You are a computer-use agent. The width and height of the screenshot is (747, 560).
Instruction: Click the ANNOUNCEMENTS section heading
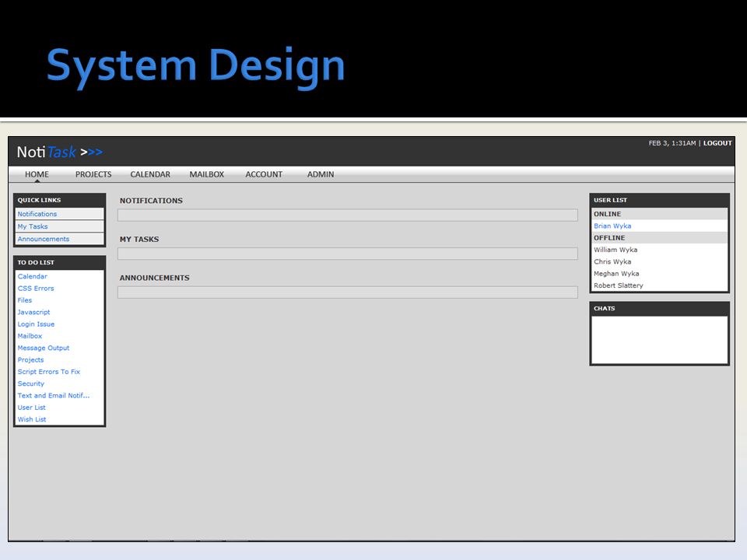coord(154,278)
